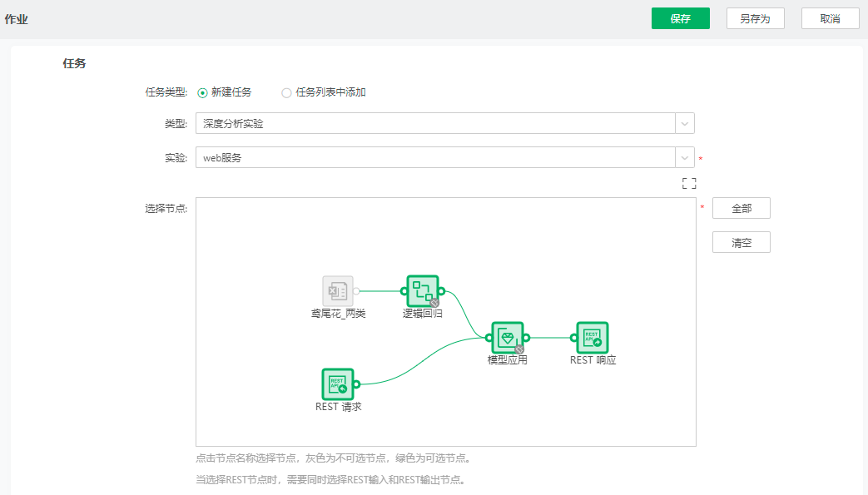Click the fullscreen expand icon above the canvas

(x=689, y=183)
